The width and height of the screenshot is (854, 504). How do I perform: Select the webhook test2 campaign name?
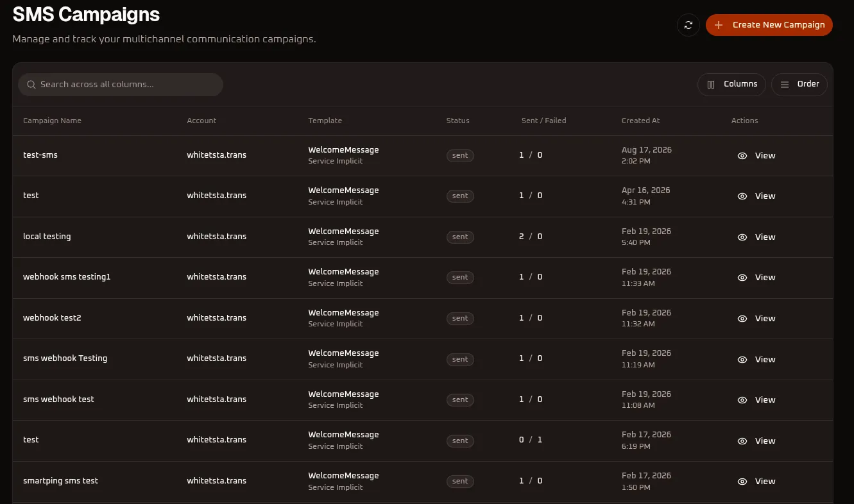coord(52,318)
